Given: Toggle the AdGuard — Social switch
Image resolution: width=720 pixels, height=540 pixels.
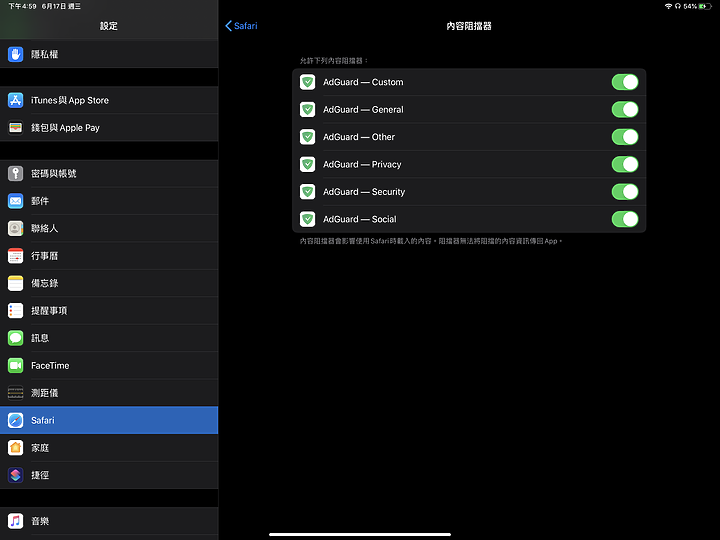Looking at the screenshot, I should [x=625, y=219].
